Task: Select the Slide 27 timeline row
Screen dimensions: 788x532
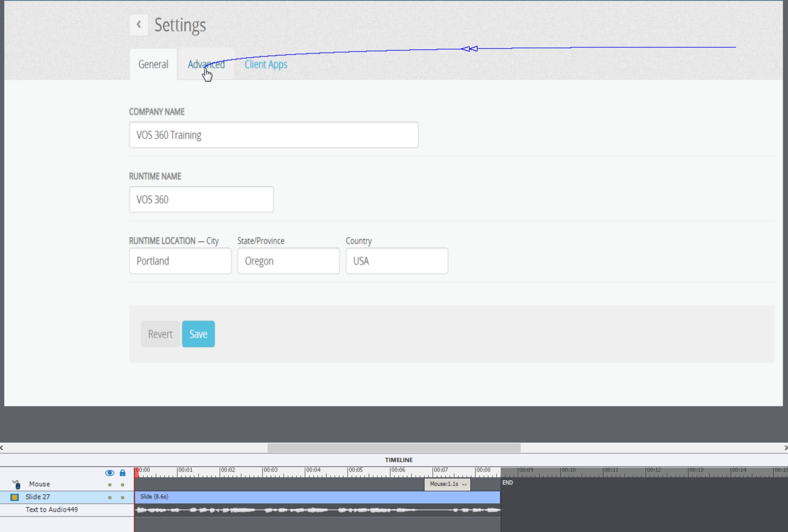Action: click(x=67, y=497)
